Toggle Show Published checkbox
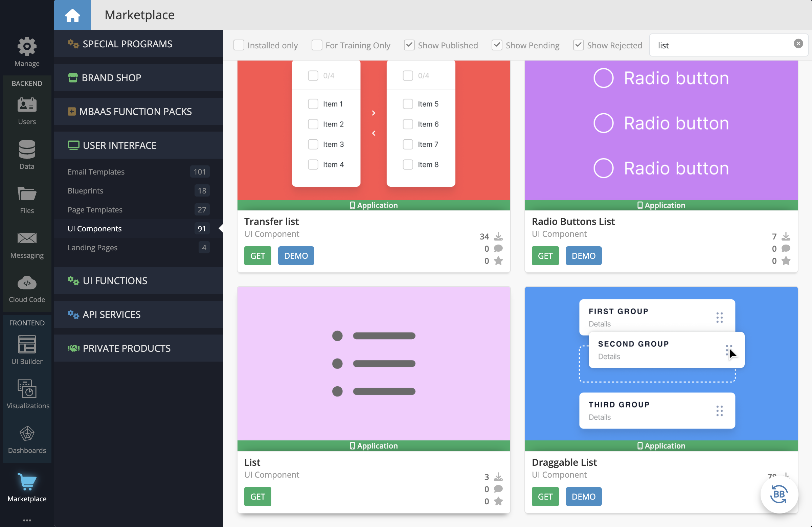This screenshot has height=527, width=812. click(x=409, y=45)
